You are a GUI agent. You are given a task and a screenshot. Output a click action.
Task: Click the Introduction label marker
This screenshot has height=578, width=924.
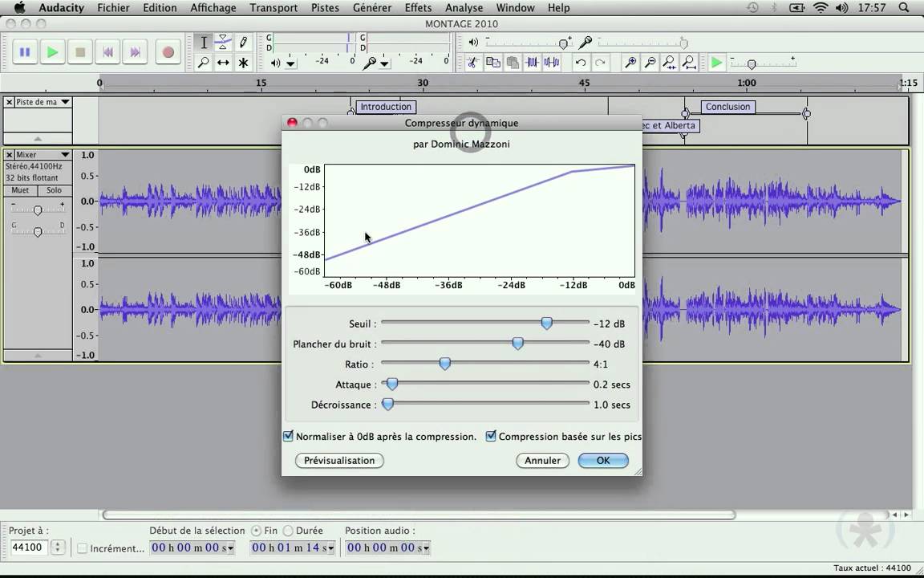(386, 107)
